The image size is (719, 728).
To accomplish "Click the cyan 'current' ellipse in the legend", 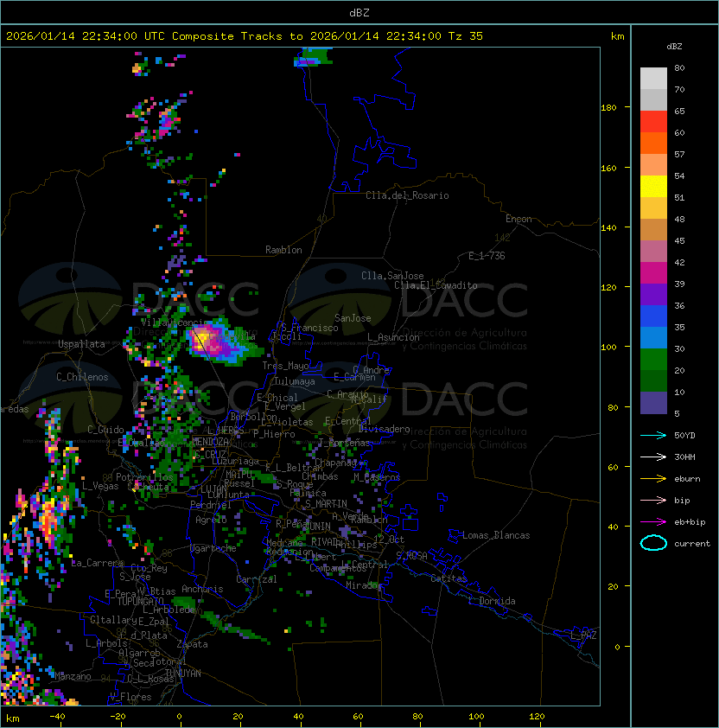I will (x=653, y=543).
